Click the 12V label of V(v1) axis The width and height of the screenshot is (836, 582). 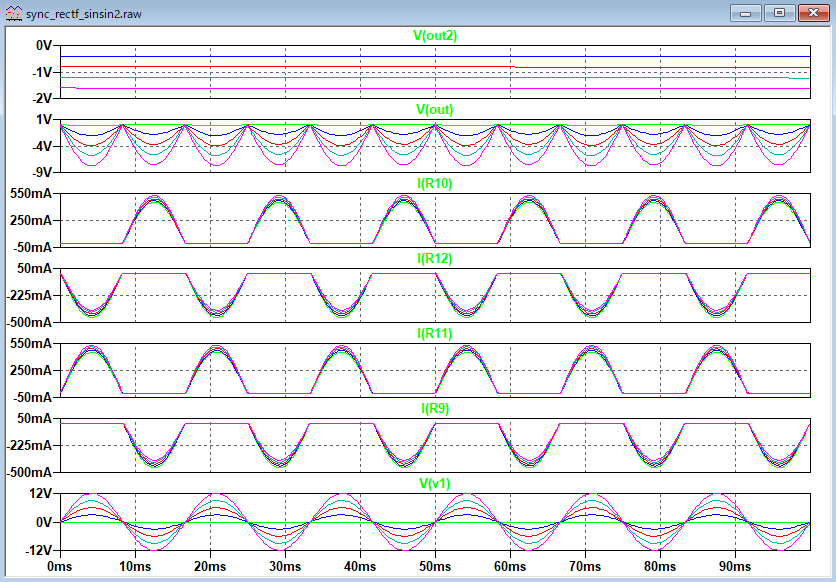(42, 494)
